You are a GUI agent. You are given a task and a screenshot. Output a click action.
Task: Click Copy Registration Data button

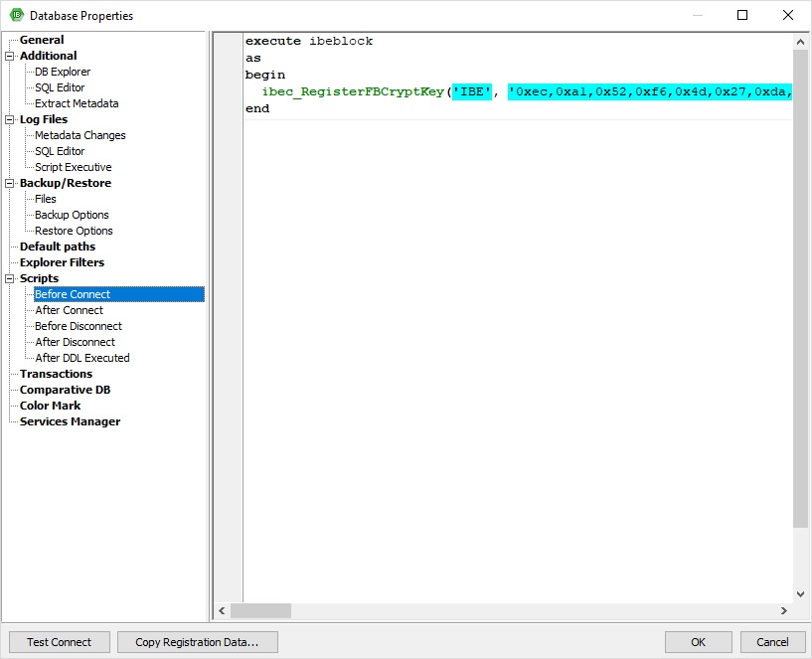(198, 642)
